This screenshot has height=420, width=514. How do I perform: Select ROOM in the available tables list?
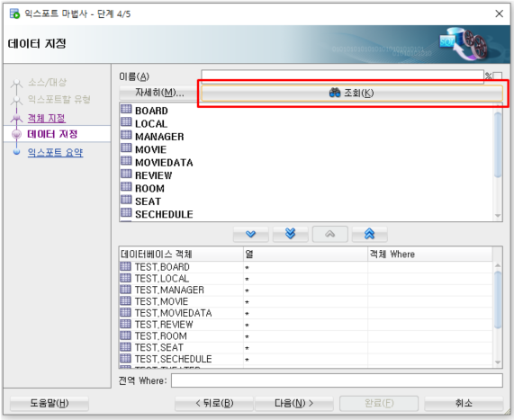[x=149, y=188]
